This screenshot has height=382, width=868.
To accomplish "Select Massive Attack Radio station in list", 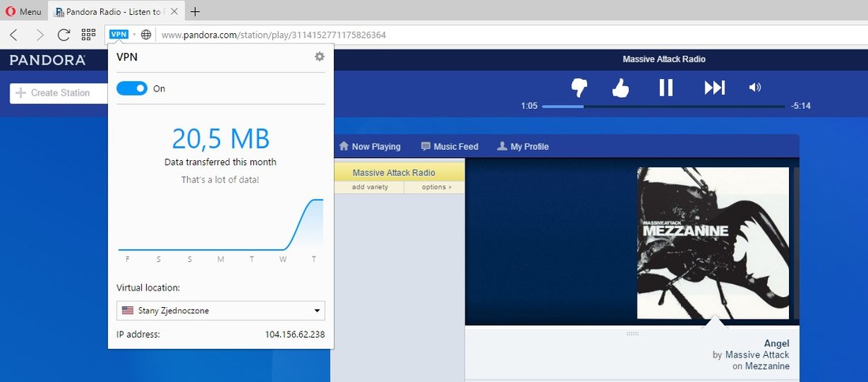I will pyautogui.click(x=394, y=173).
